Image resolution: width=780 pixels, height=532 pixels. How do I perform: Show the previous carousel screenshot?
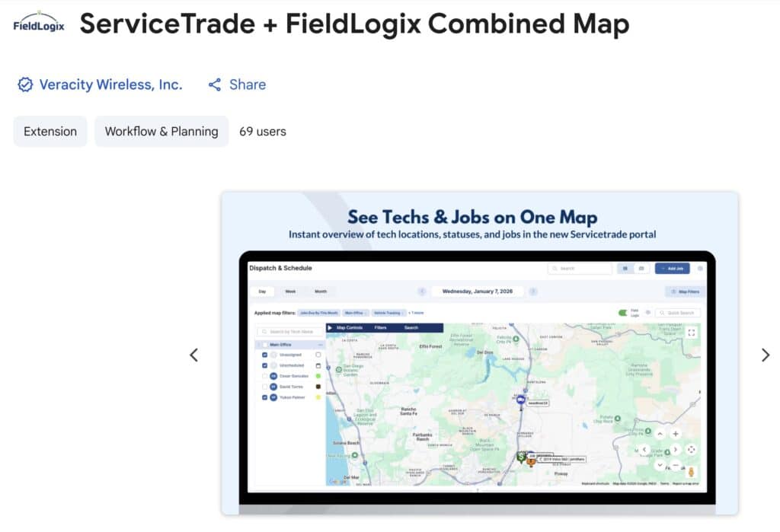click(194, 355)
